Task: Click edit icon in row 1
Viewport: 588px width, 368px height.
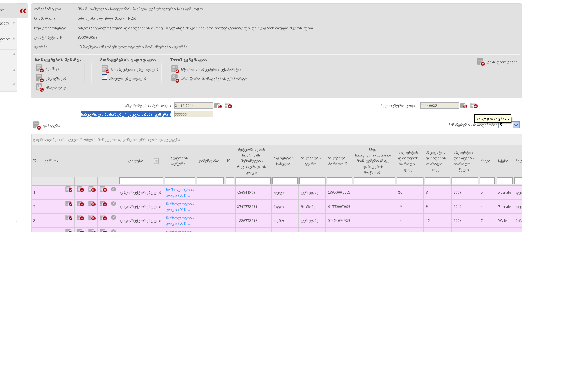Action: (x=69, y=190)
